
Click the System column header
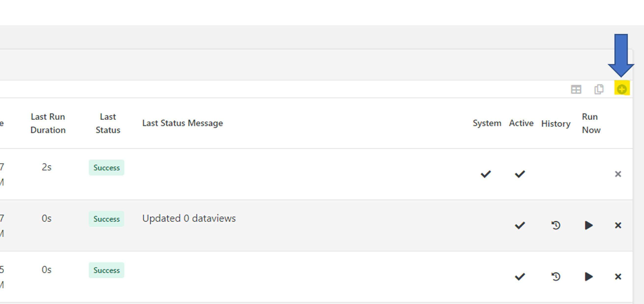tap(487, 123)
